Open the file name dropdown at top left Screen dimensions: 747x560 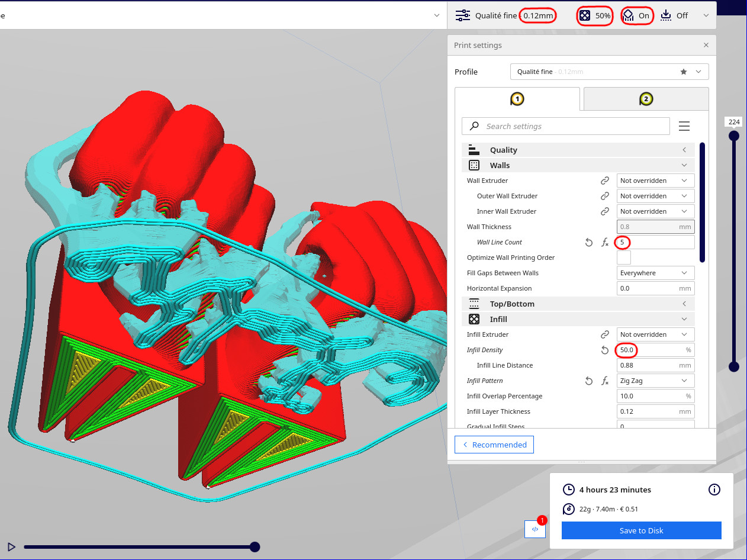(436, 15)
